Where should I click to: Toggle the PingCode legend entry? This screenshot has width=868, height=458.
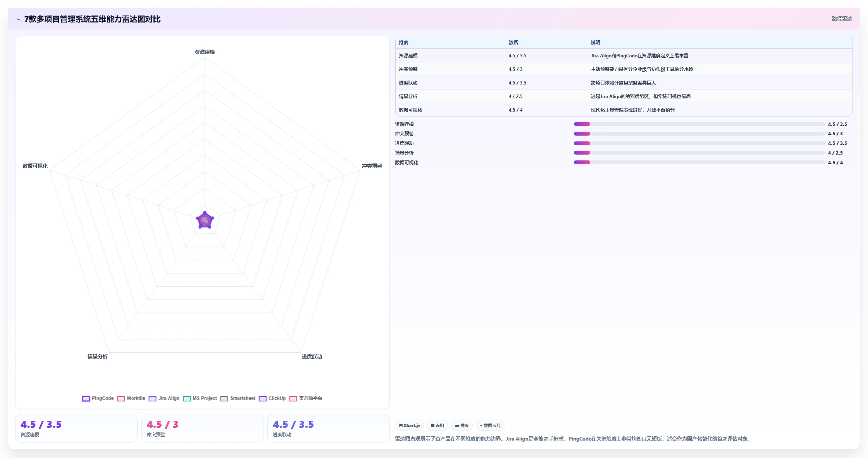click(x=98, y=398)
